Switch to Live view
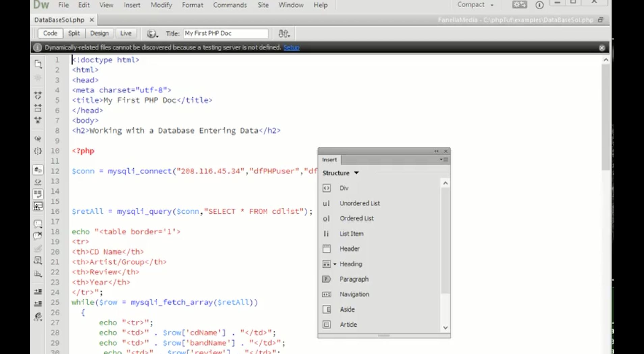644x354 pixels. click(x=126, y=33)
